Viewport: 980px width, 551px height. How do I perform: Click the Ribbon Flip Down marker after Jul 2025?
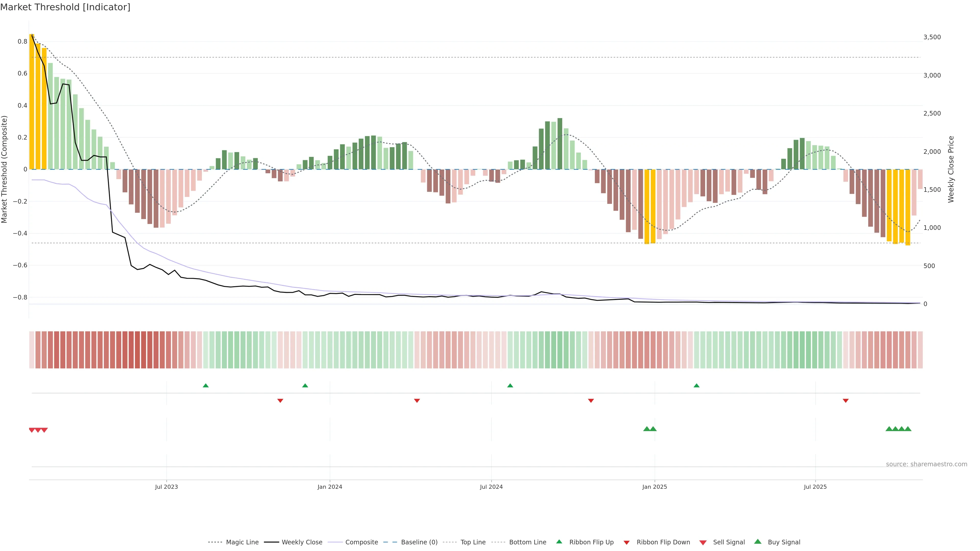pos(846,401)
